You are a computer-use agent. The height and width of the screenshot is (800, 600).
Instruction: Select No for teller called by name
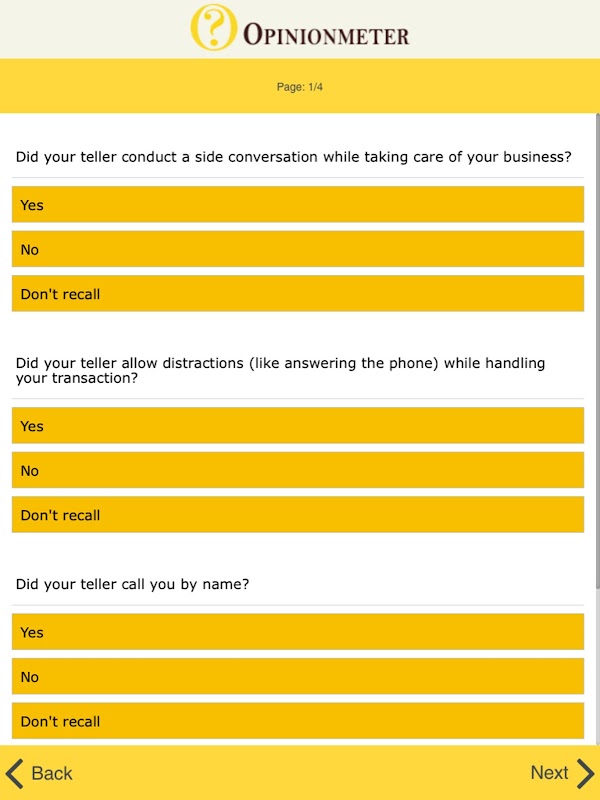(297, 677)
